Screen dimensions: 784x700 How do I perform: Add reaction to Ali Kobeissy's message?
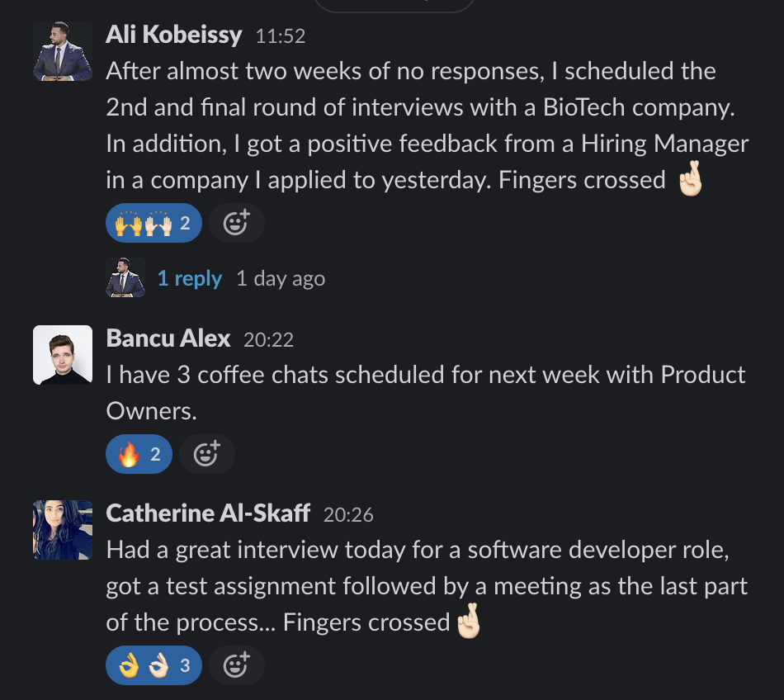236,223
